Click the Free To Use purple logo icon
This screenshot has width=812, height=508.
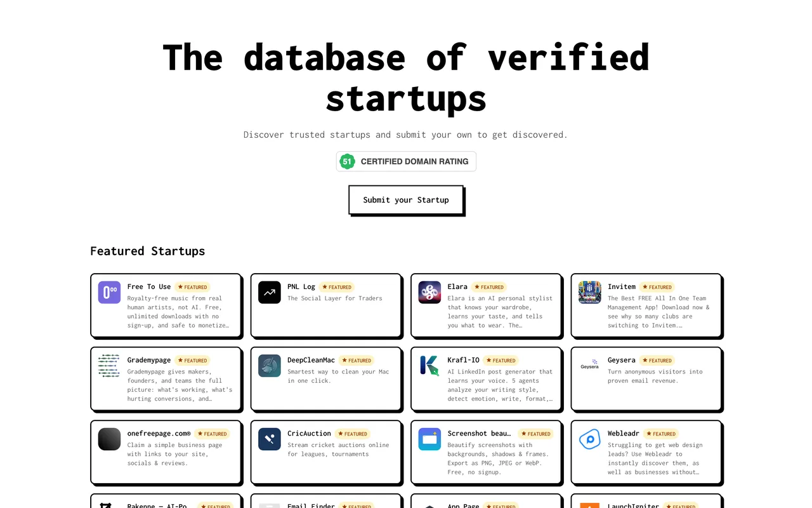click(x=109, y=293)
